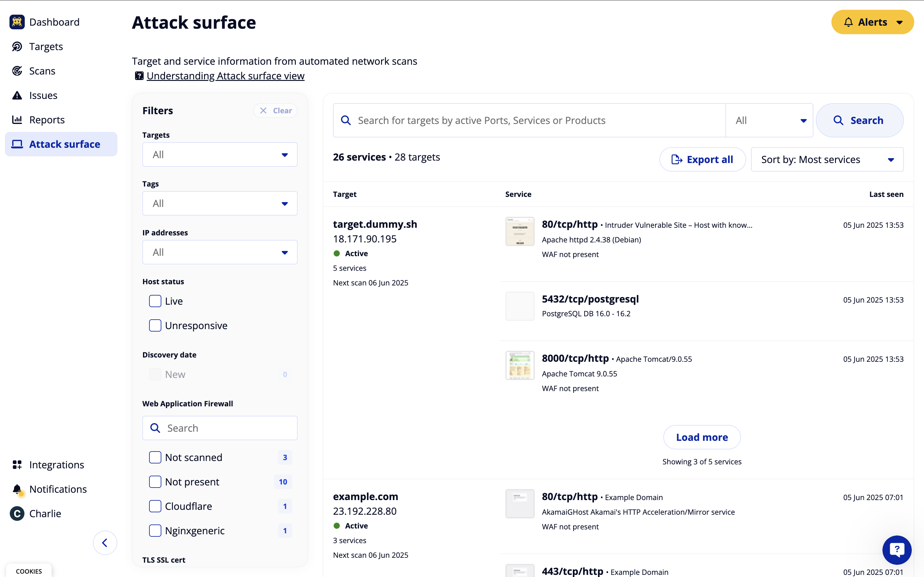
Task: Enable the Live host status checkbox
Action: [x=155, y=301]
